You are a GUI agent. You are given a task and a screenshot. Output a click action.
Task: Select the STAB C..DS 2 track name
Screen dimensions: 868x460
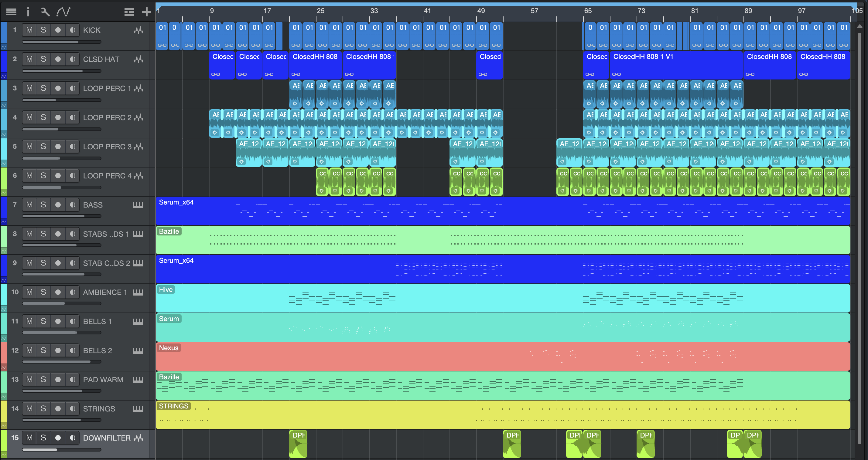click(x=107, y=263)
